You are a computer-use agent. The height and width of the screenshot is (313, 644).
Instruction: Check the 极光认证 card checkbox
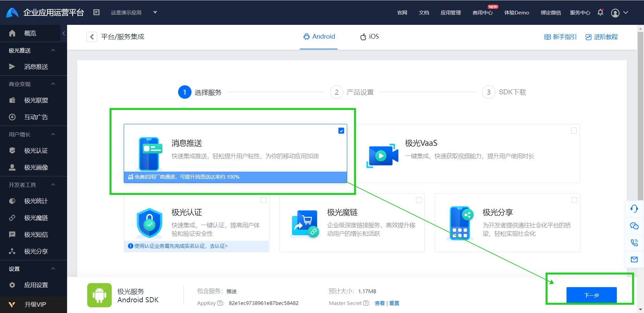click(x=263, y=200)
